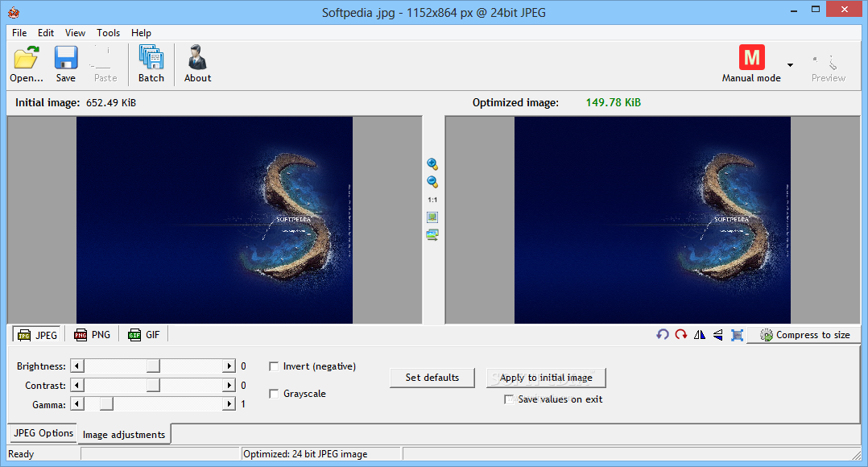The width and height of the screenshot is (868, 467).
Task: Click the Brightness slider thumb
Action: (x=153, y=366)
